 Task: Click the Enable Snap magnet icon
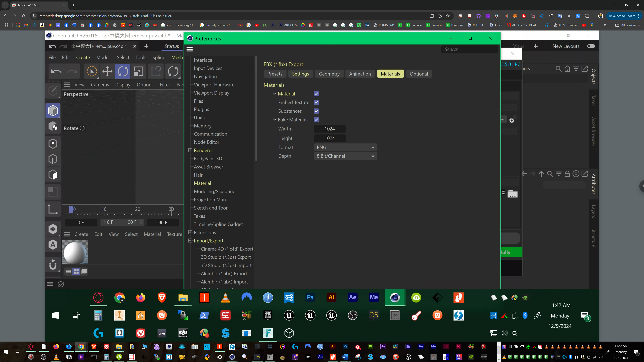[53, 265]
